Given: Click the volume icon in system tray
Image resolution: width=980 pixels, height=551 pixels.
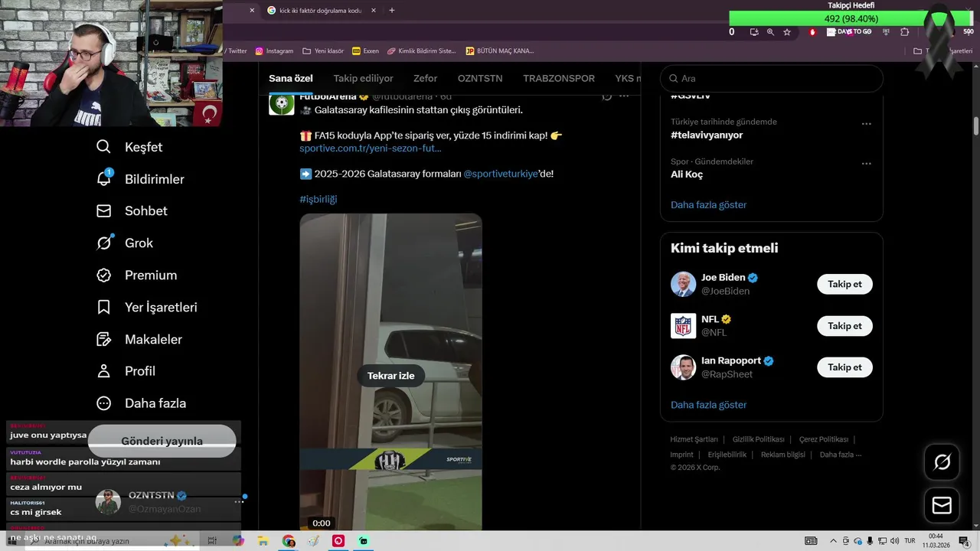Looking at the screenshot, I should (x=895, y=541).
